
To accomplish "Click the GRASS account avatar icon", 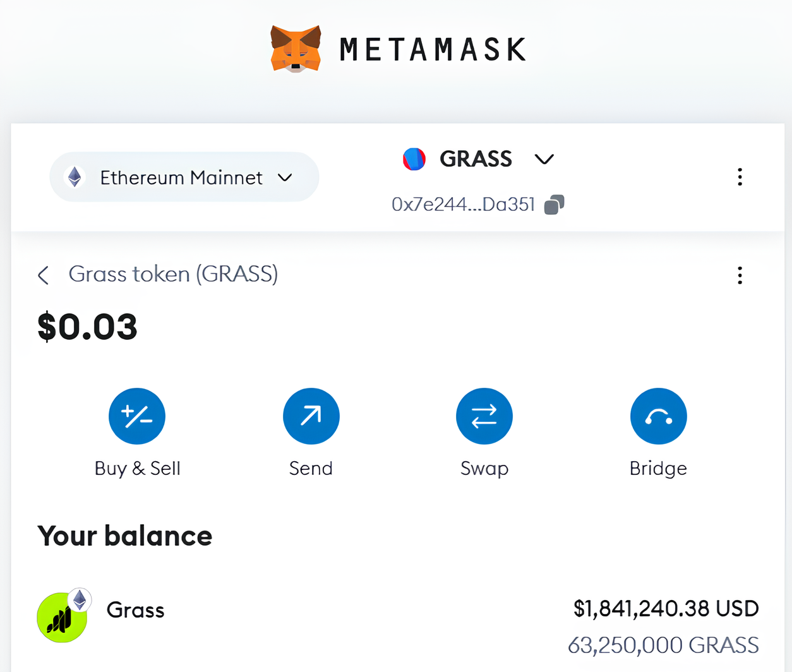I will point(414,159).
